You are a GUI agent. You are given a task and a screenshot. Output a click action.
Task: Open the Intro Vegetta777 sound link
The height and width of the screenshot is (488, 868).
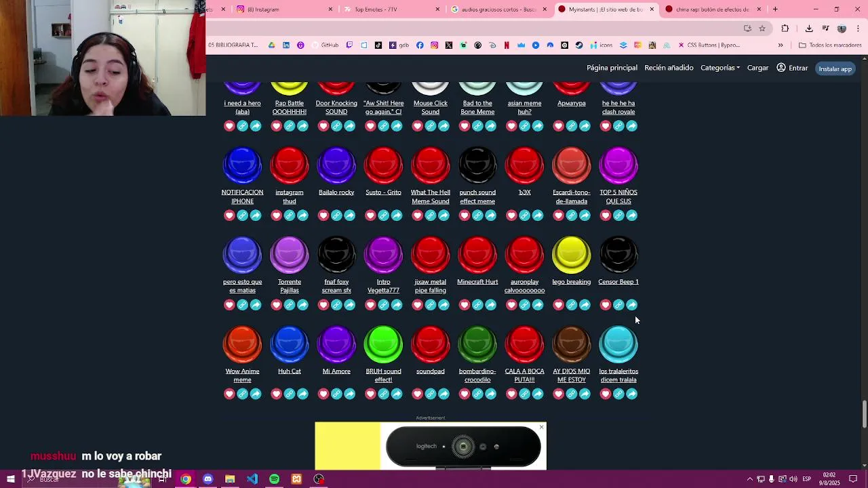[383, 286]
